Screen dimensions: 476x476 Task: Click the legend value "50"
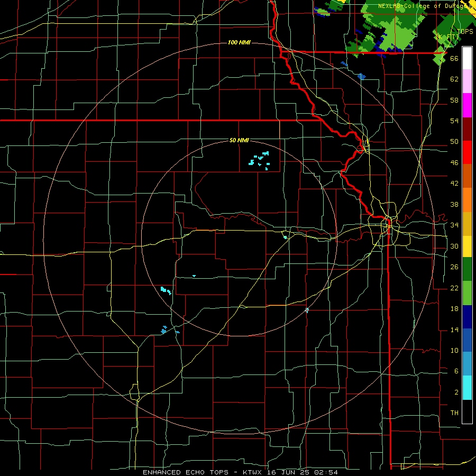[454, 142]
